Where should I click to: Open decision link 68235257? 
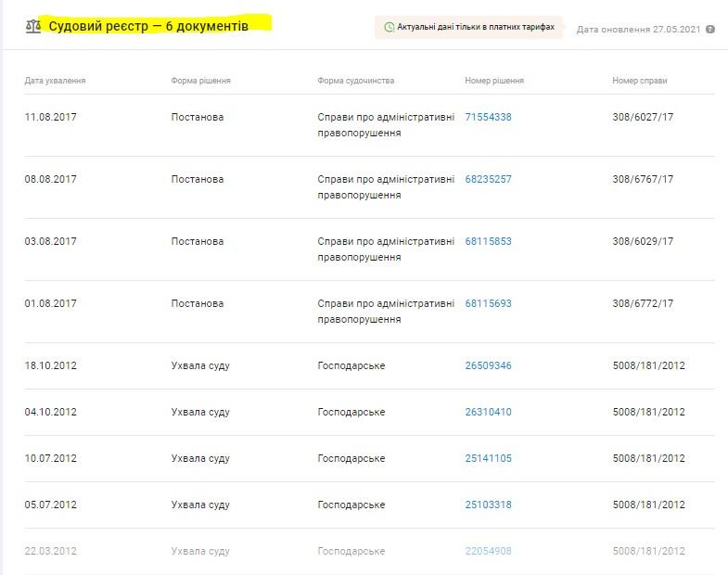click(488, 180)
